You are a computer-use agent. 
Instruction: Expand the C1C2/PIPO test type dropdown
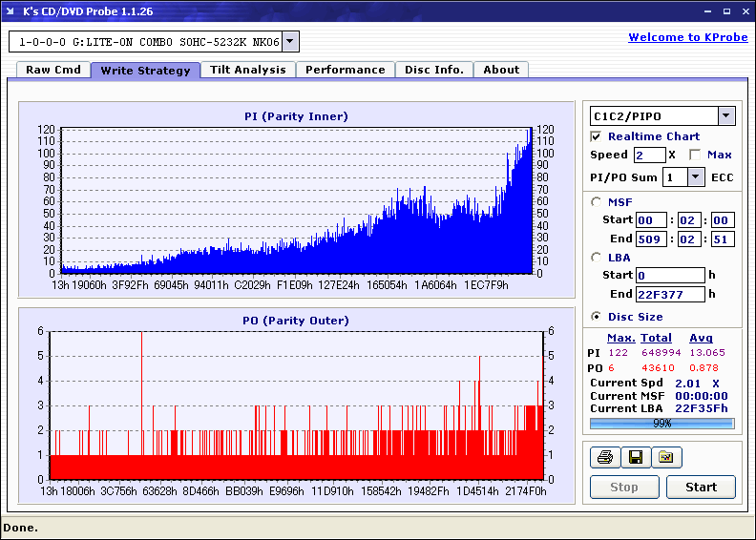pos(725,116)
